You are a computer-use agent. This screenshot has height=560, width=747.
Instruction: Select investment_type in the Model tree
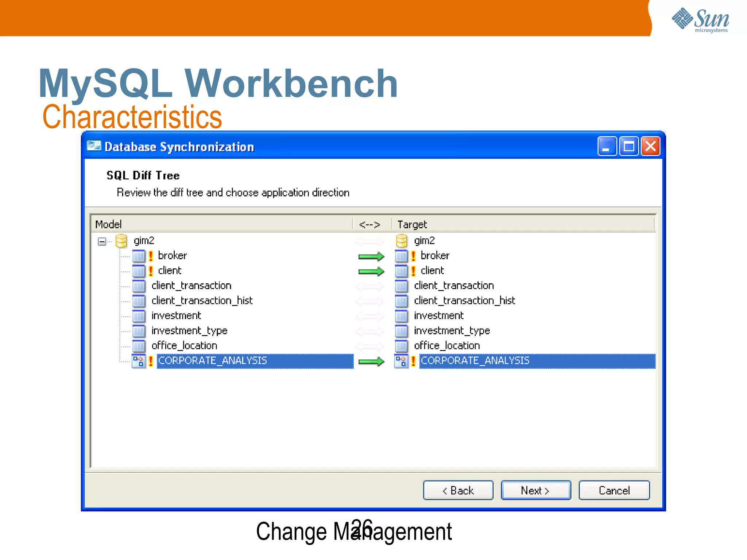pyautogui.click(x=189, y=331)
